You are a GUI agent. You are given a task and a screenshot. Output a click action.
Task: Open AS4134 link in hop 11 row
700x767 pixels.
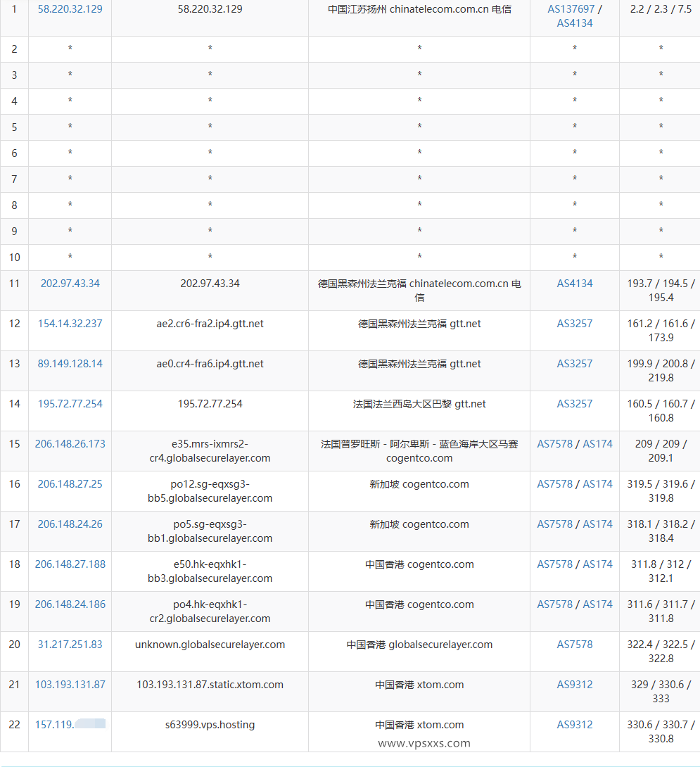coord(575,284)
